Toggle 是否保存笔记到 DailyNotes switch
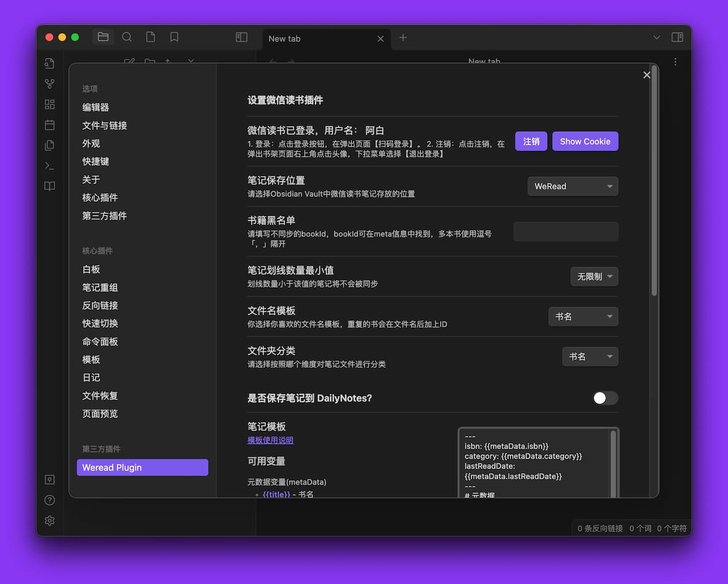Viewport: 728px width, 584px height. coord(605,398)
